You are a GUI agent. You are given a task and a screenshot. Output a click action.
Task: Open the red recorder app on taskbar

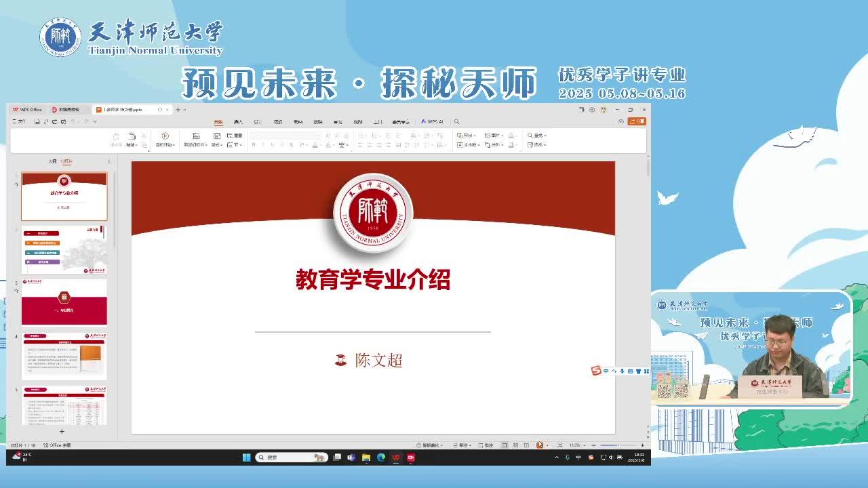410,457
